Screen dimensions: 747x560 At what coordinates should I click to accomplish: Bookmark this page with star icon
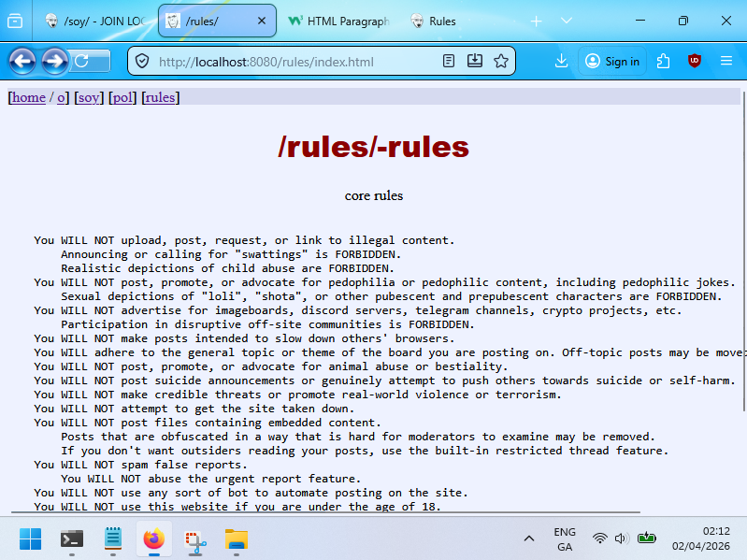501,62
